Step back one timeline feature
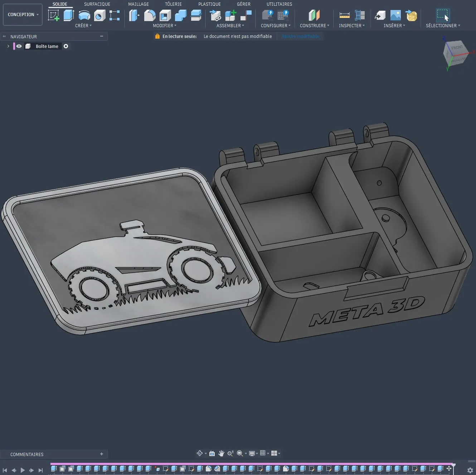The width and height of the screenshot is (476, 475). tap(14, 470)
